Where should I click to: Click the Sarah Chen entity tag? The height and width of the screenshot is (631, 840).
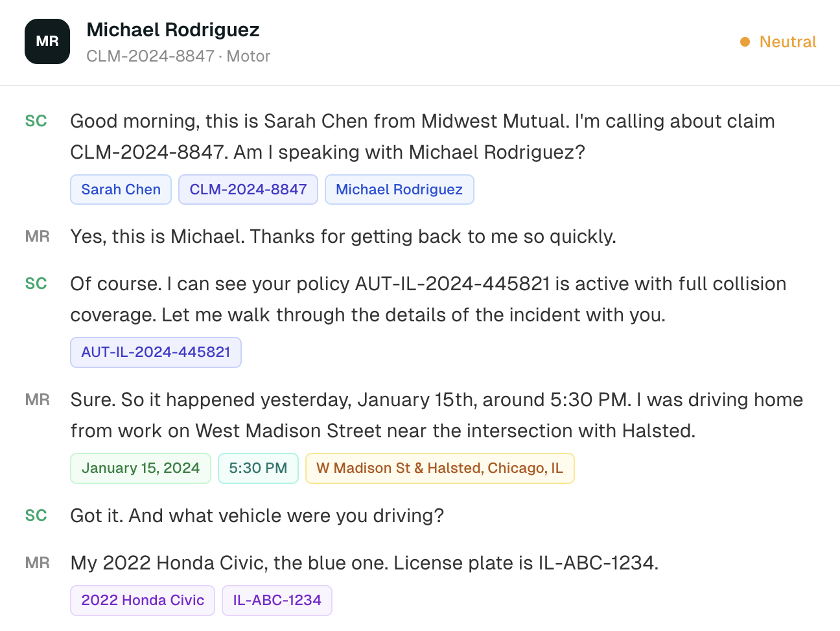click(121, 190)
